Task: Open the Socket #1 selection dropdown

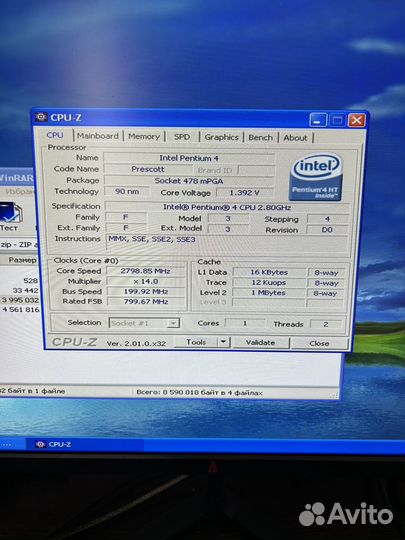Action: 144,323
